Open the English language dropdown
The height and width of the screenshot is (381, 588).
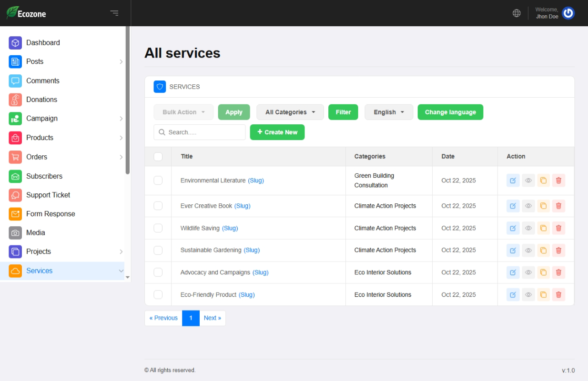(x=389, y=112)
